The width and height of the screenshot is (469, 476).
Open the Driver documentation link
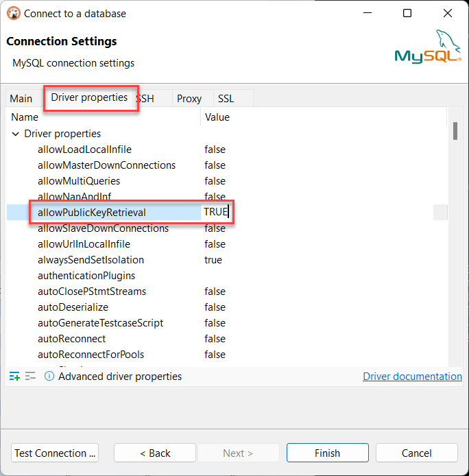pyautogui.click(x=412, y=376)
